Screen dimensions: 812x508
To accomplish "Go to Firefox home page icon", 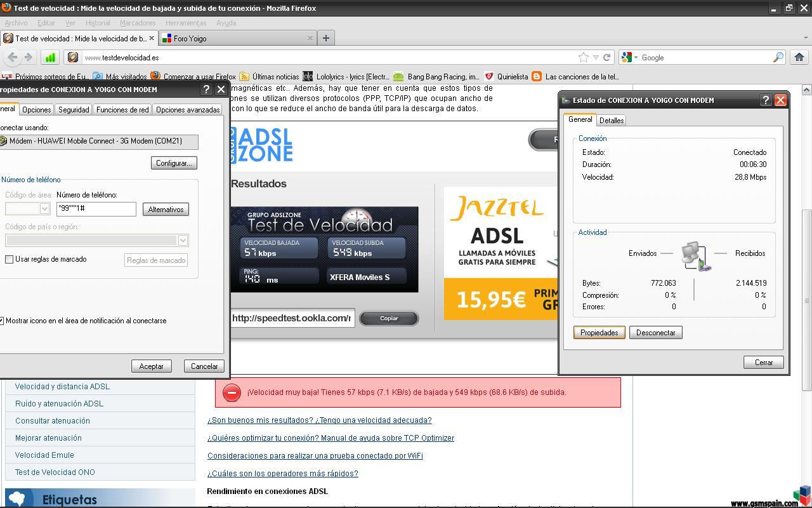I will 799,57.
